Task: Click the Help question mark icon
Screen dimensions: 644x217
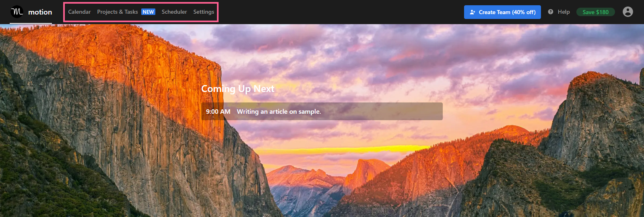Action: coord(551,12)
